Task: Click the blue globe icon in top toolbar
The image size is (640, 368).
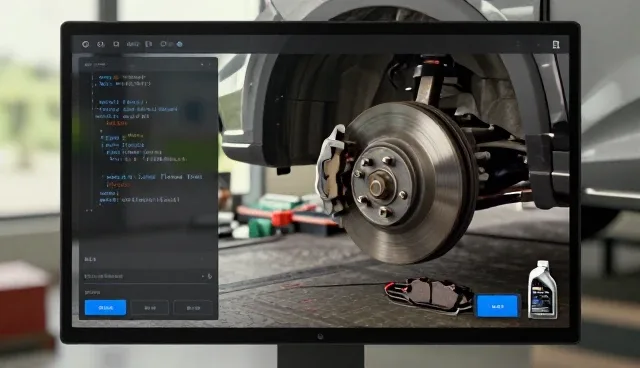Action: 179,44
